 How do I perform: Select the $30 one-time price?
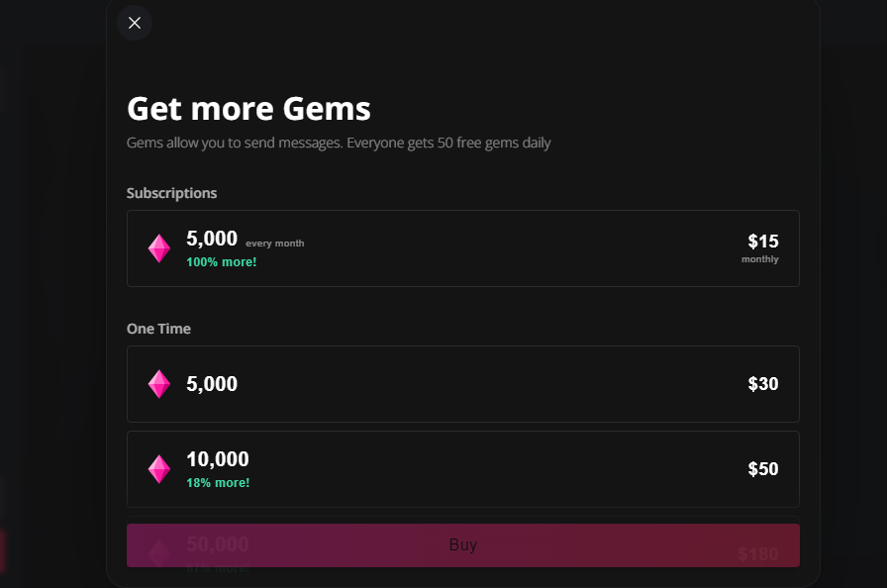click(762, 384)
